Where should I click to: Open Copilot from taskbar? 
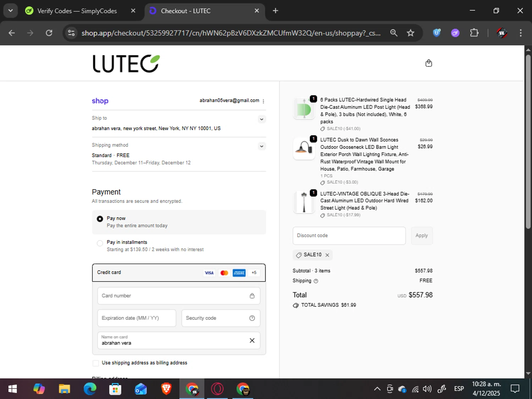[x=39, y=389]
